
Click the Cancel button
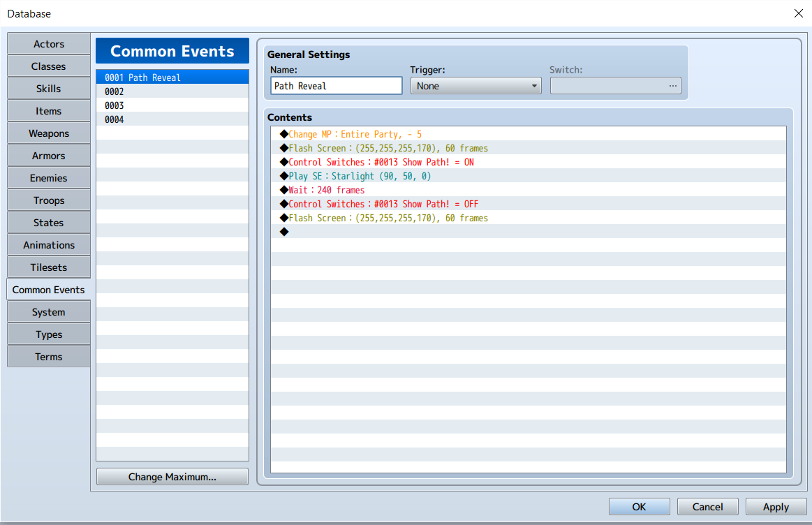[x=707, y=506]
